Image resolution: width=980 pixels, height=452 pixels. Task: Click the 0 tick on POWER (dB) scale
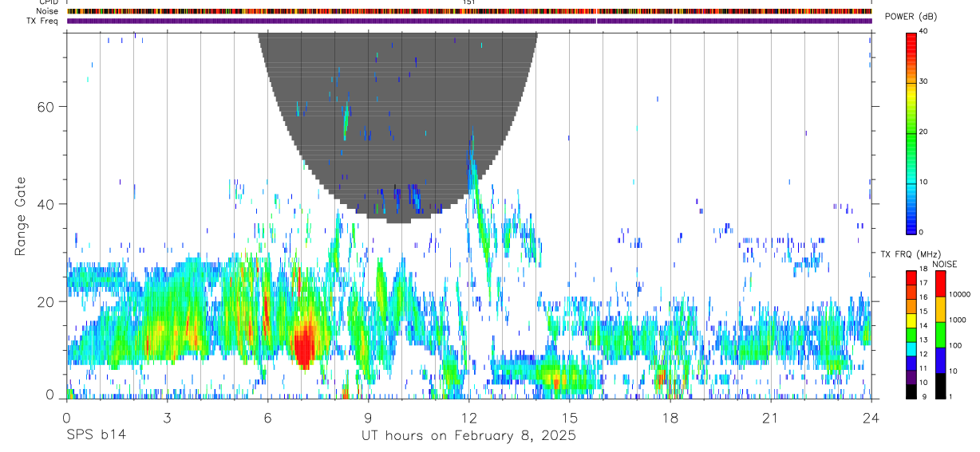click(921, 232)
